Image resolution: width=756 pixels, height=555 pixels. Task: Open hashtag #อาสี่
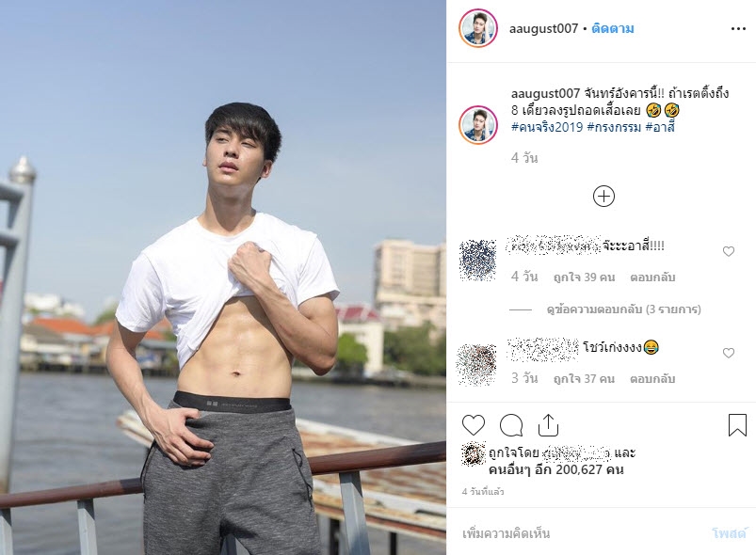[x=660, y=127]
